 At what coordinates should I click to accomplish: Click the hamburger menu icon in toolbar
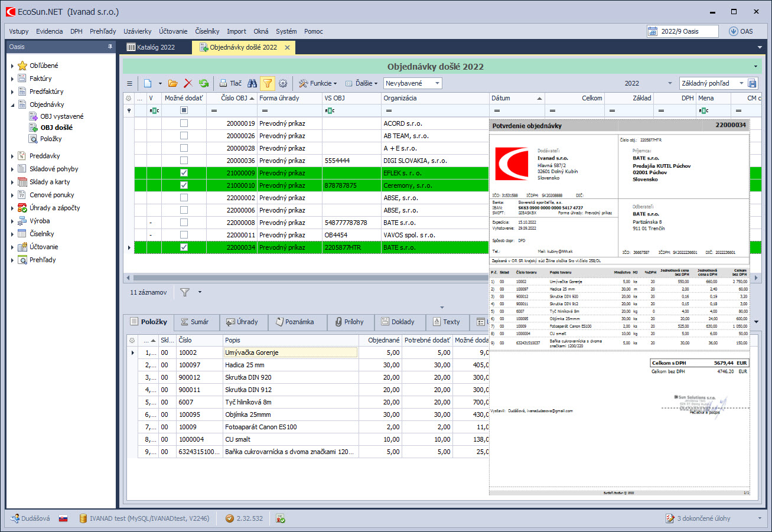130,84
